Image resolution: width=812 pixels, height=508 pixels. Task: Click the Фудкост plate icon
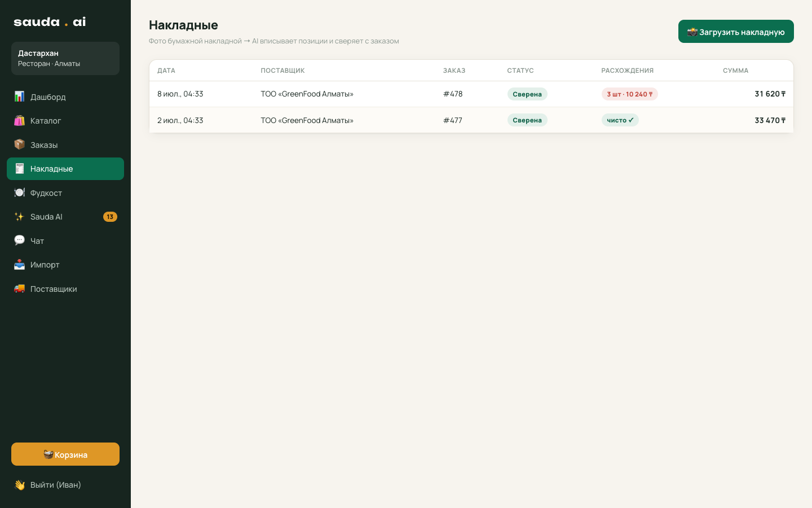(19, 192)
